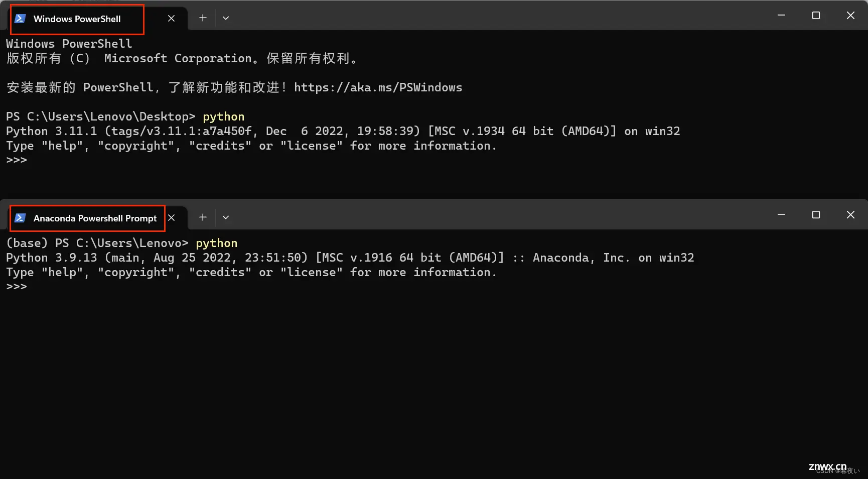Minimize the Anaconda Powershell Prompt window

781,215
